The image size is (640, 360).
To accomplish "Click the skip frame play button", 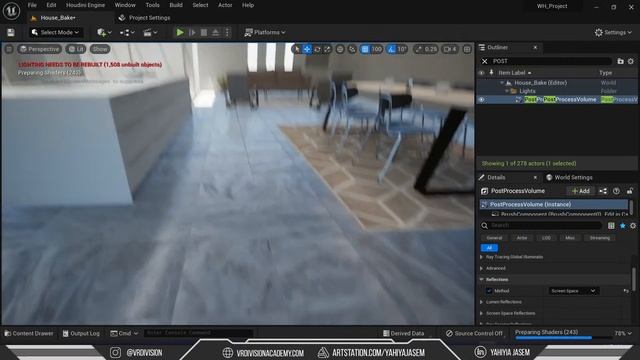I will tap(192, 32).
